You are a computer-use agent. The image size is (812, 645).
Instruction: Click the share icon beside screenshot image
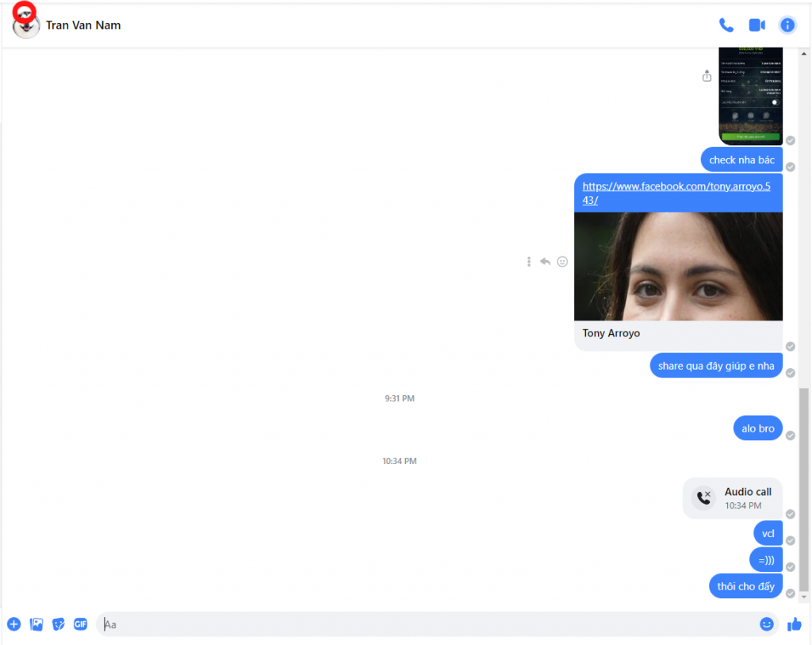(x=707, y=76)
